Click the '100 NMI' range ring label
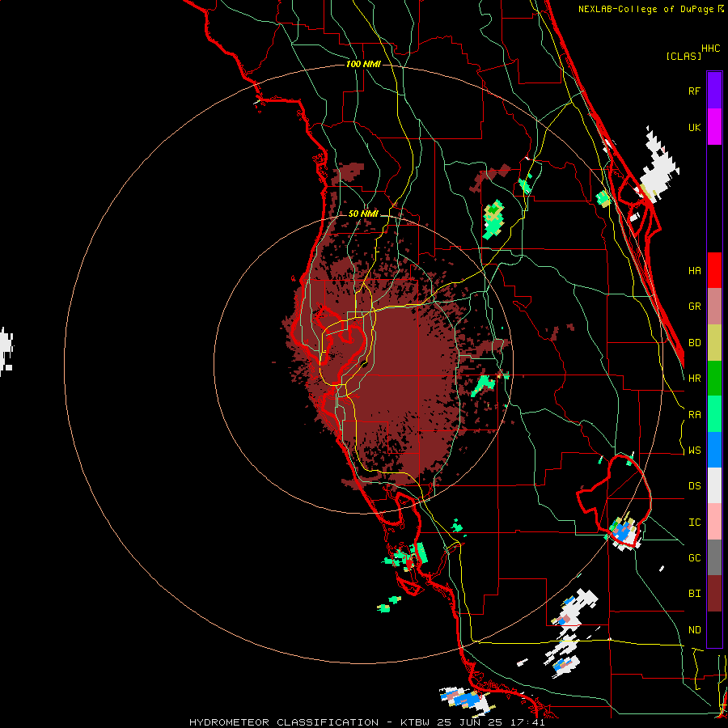This screenshot has width=728, height=728. (x=363, y=64)
